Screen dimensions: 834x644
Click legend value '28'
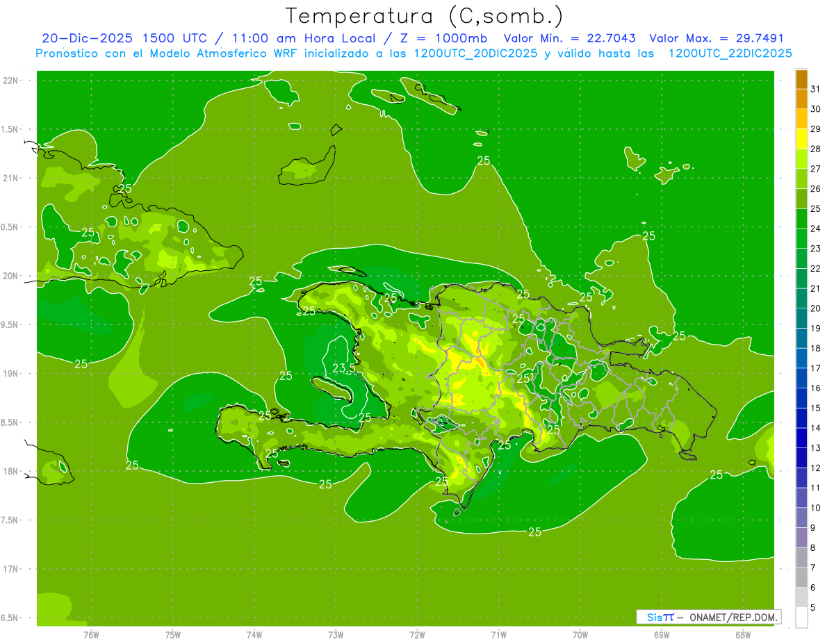point(815,149)
